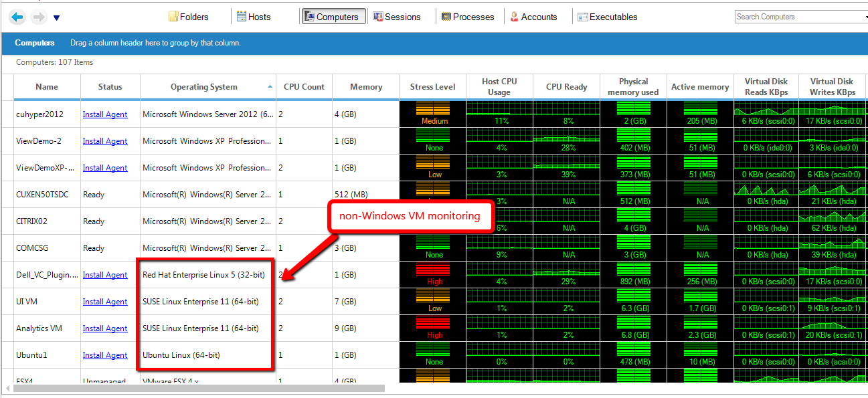Click the Ready status for COMCSG
868x398 pixels.
(94, 248)
